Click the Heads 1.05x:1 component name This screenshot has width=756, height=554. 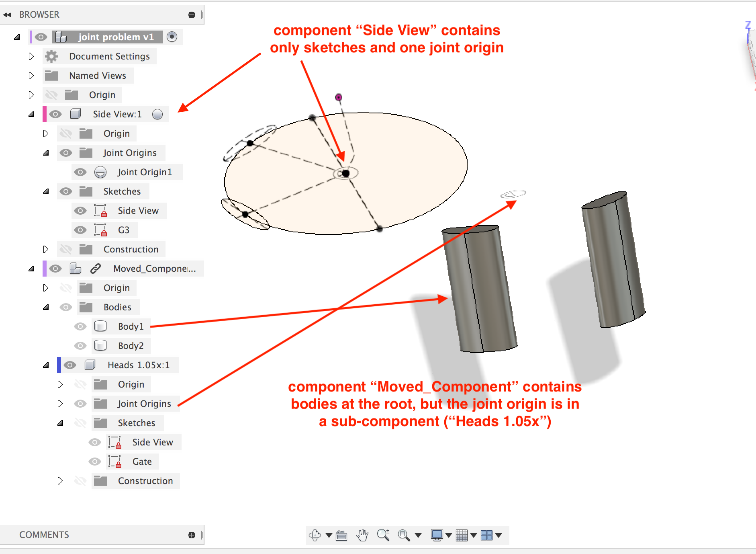(139, 365)
